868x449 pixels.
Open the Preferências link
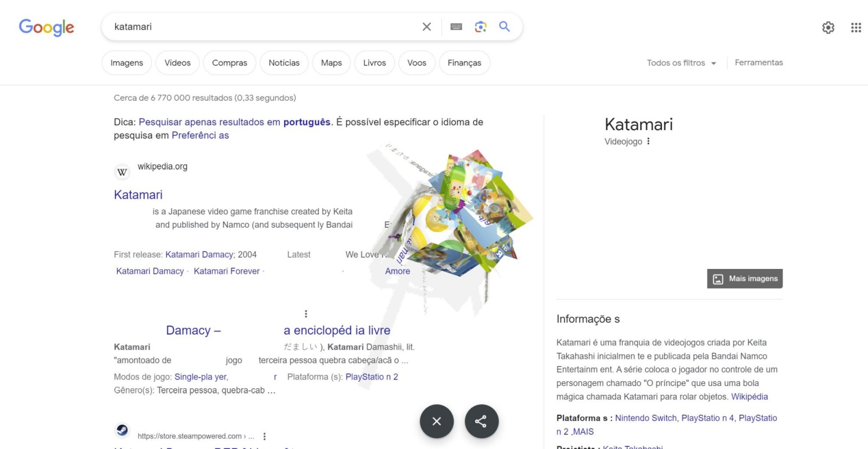(x=200, y=135)
